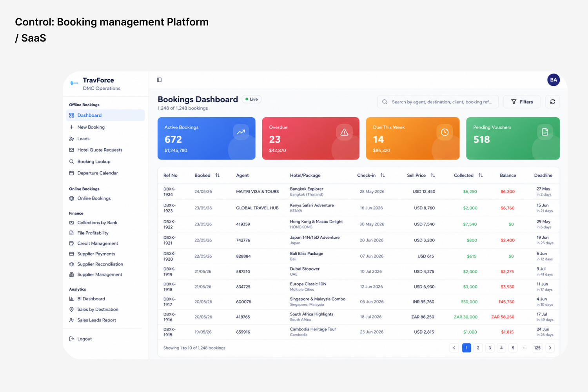Click the logout arrow icon

[72, 339]
